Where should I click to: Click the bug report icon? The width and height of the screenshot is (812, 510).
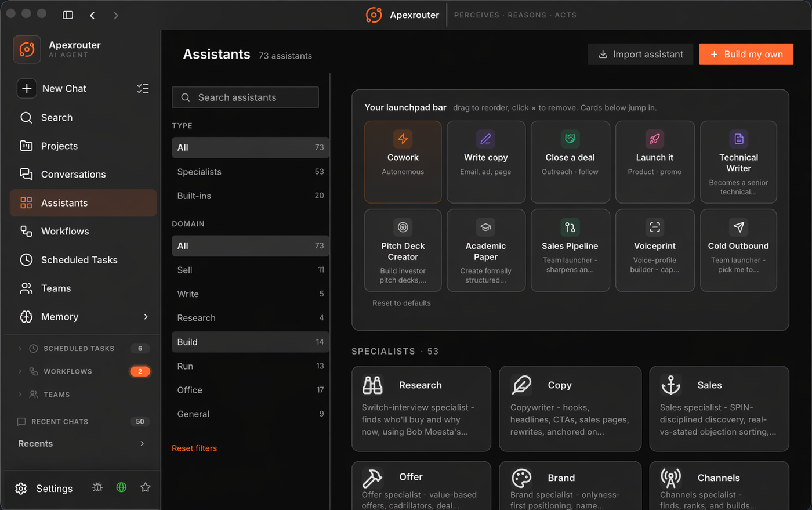(97, 487)
